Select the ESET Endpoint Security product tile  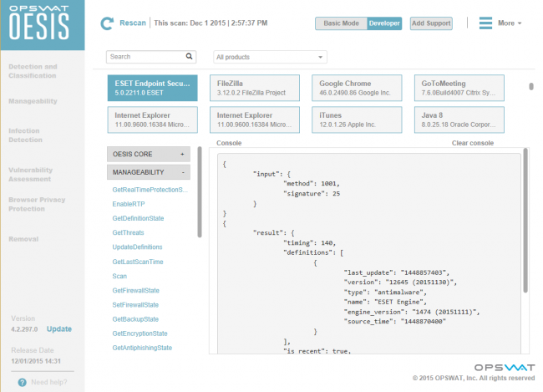pos(152,88)
